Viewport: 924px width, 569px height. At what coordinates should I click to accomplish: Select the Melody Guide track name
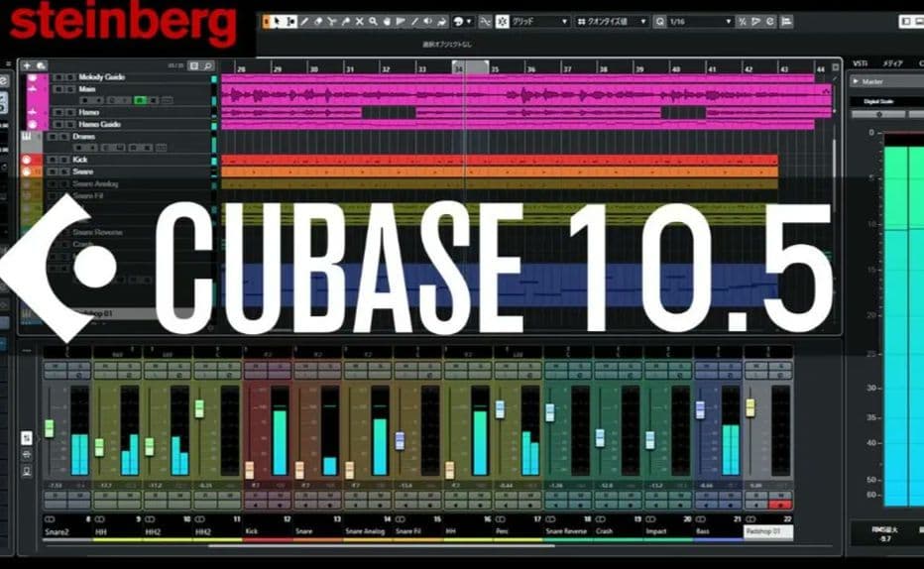[101, 77]
